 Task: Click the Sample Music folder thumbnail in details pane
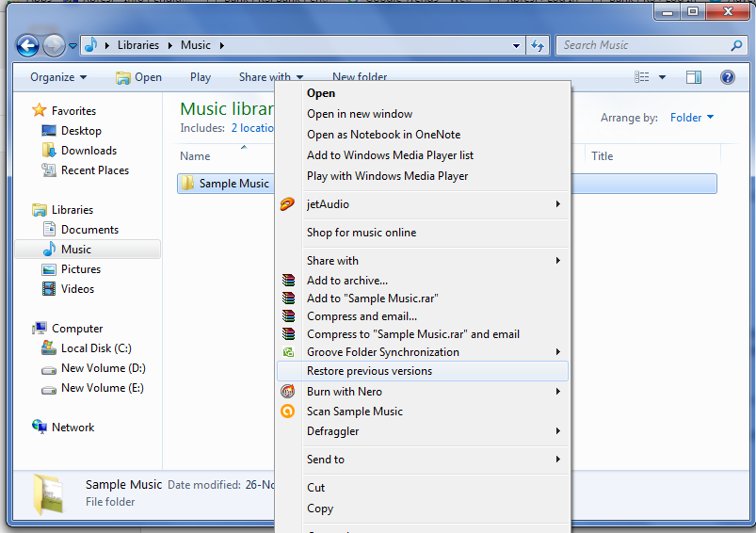coord(48,494)
